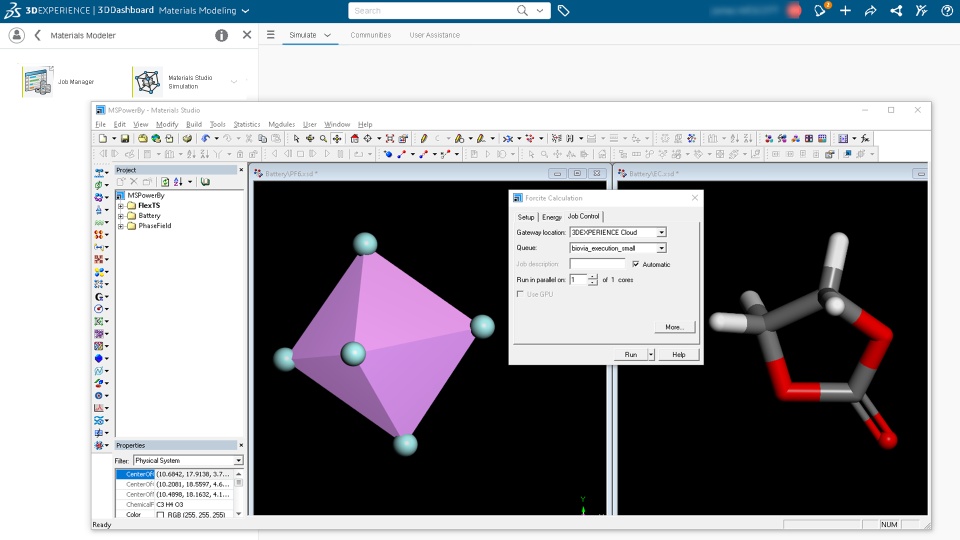This screenshot has height=540, width=960.
Task: Click the plus (add) icon in the top bar
Action: click(x=846, y=10)
